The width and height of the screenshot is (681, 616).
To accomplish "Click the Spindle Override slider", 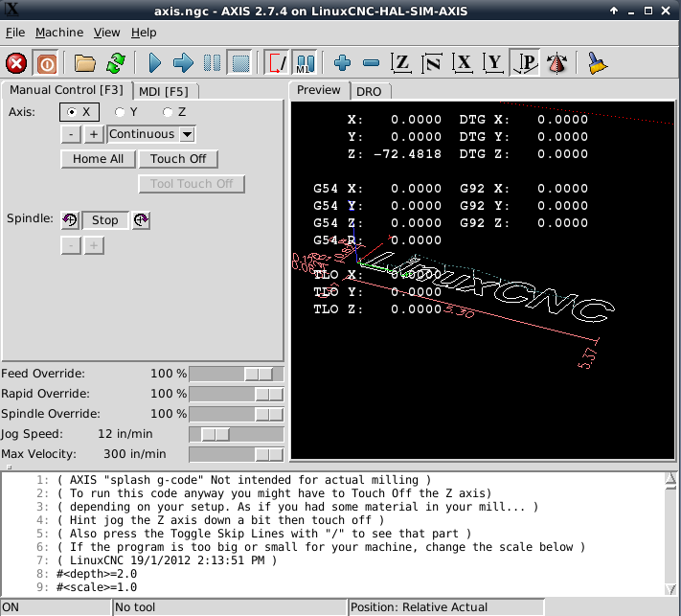I will (x=237, y=415).
